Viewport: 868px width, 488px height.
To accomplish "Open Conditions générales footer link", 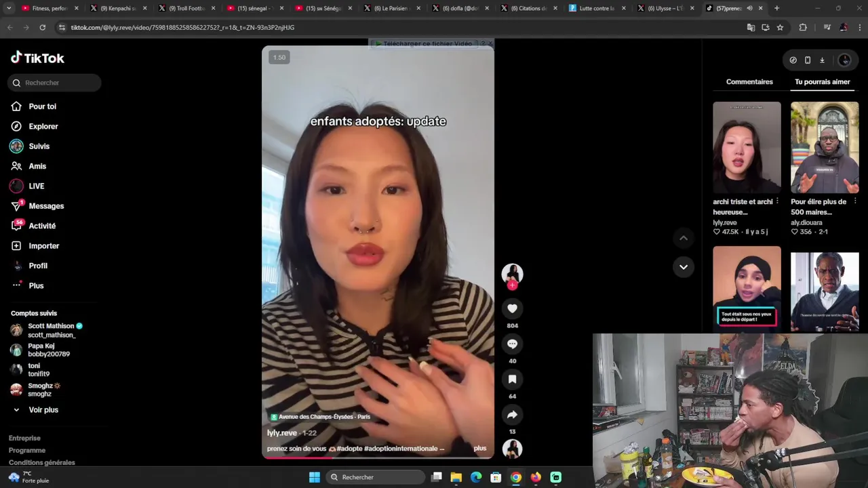I will [x=42, y=462].
